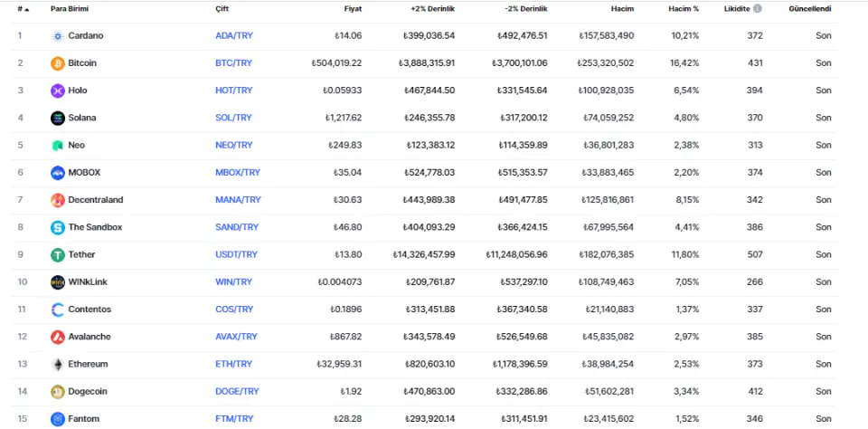Open the Ethereum name link
The width and height of the screenshot is (868, 429).
point(88,365)
